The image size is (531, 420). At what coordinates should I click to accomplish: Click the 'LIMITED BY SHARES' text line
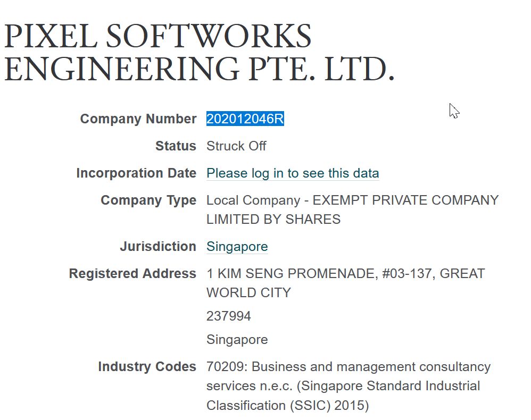coord(273,220)
